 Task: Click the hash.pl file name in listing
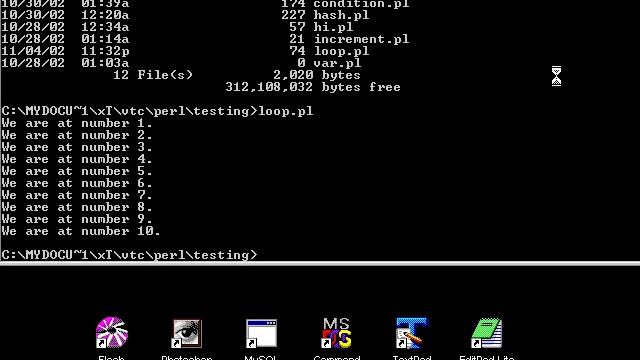tap(341, 16)
